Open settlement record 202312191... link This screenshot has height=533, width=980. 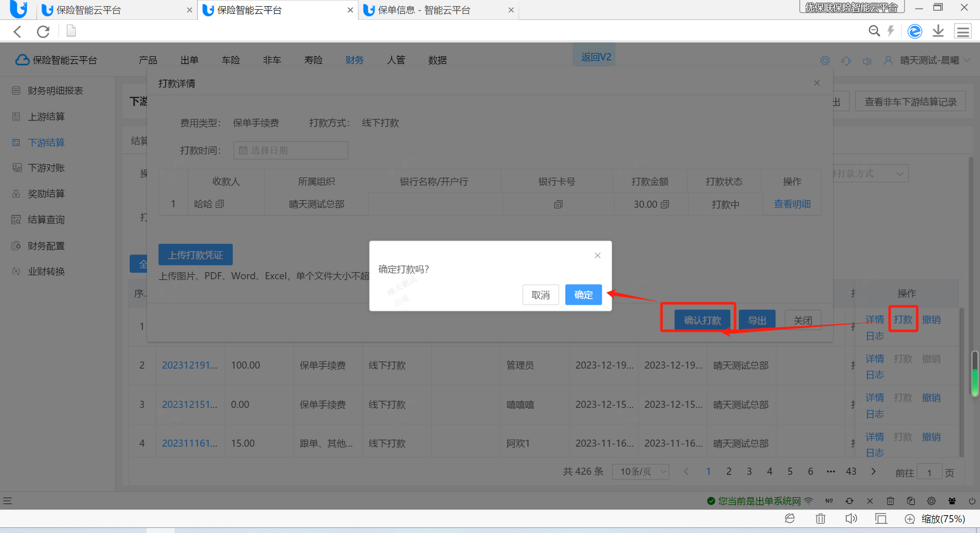coord(189,366)
